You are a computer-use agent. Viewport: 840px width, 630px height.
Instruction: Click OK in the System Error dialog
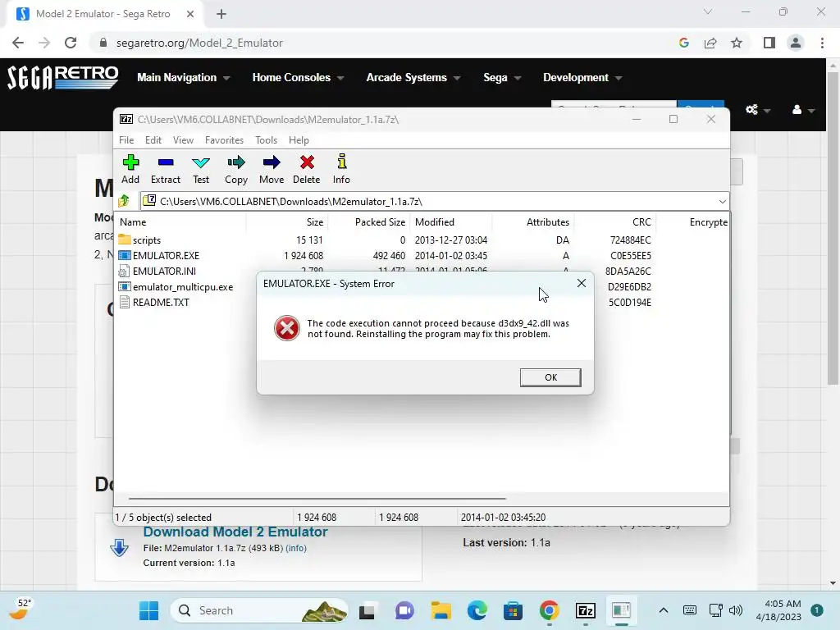[550, 377]
